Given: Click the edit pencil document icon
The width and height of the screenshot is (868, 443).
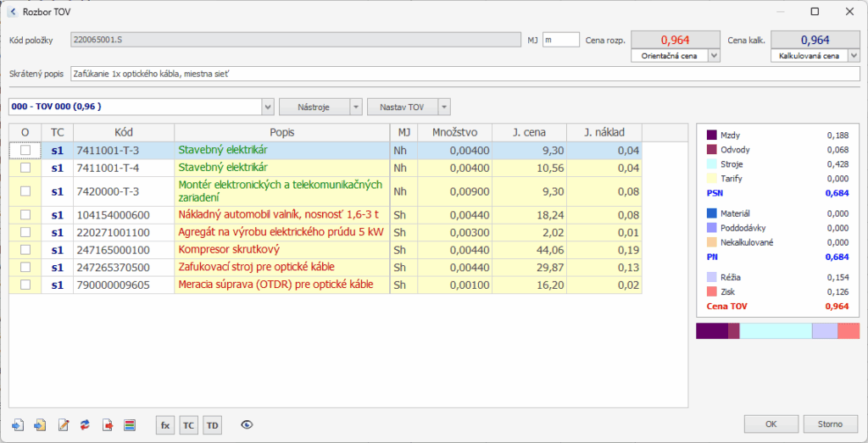Looking at the screenshot, I should (x=63, y=424).
